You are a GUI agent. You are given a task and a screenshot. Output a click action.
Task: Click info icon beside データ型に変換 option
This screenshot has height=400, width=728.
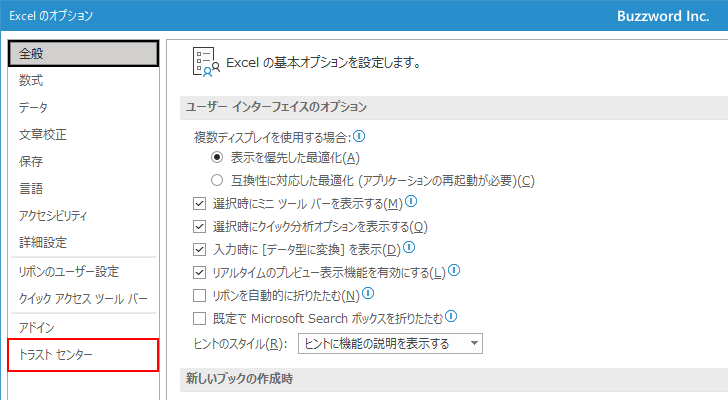(409, 247)
